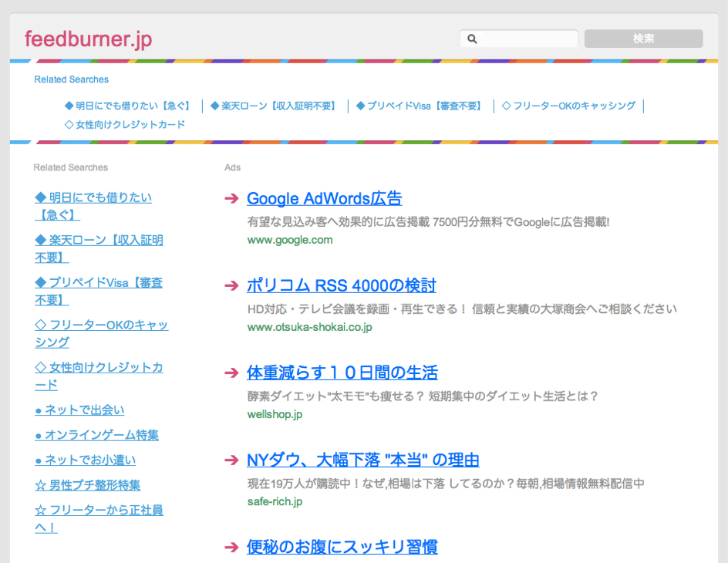Click the magnifier icon in search box

click(x=472, y=39)
